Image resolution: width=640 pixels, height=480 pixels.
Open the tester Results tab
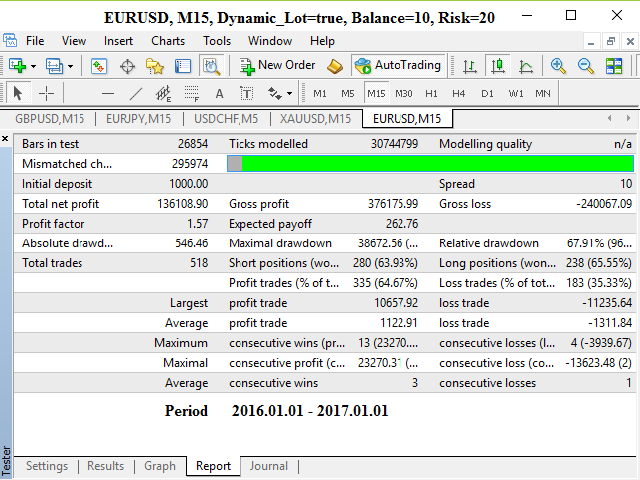click(105, 466)
